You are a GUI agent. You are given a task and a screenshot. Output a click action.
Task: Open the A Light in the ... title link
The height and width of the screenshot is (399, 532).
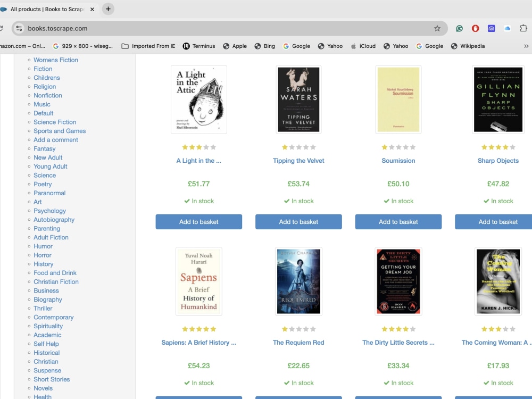[x=199, y=161]
